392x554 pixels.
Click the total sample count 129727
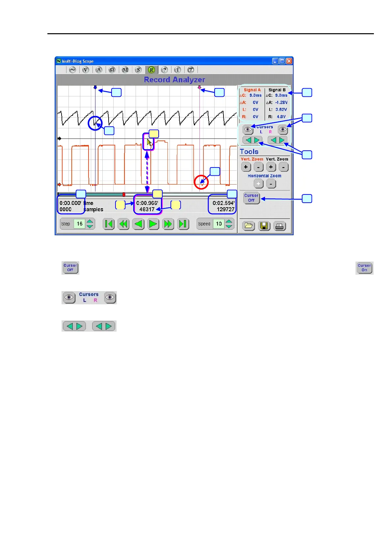click(225, 209)
